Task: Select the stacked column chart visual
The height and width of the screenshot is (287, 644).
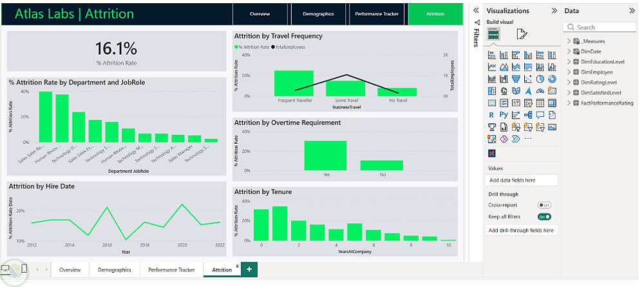Action: (504, 55)
